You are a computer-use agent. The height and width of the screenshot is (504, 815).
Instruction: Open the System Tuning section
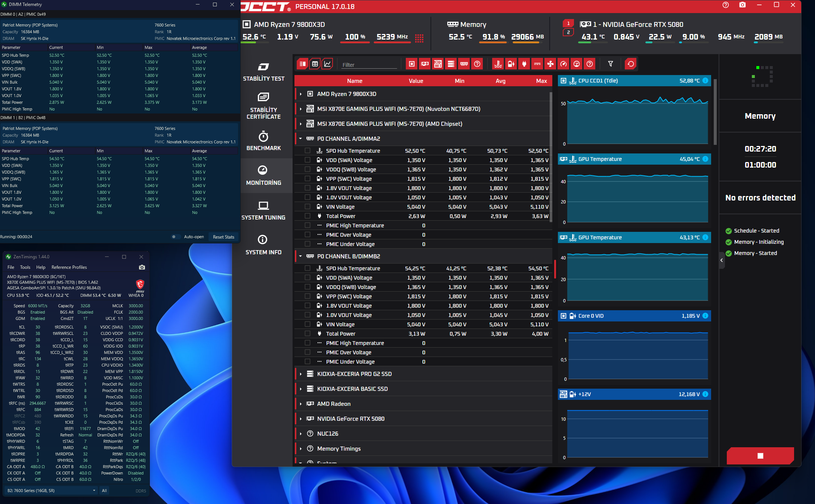click(263, 211)
